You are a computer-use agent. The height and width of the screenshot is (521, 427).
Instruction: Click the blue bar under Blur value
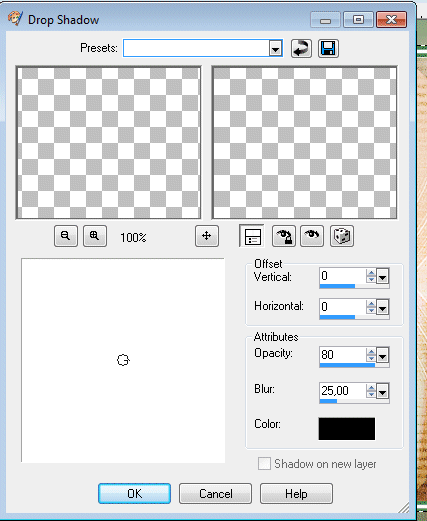328,401
